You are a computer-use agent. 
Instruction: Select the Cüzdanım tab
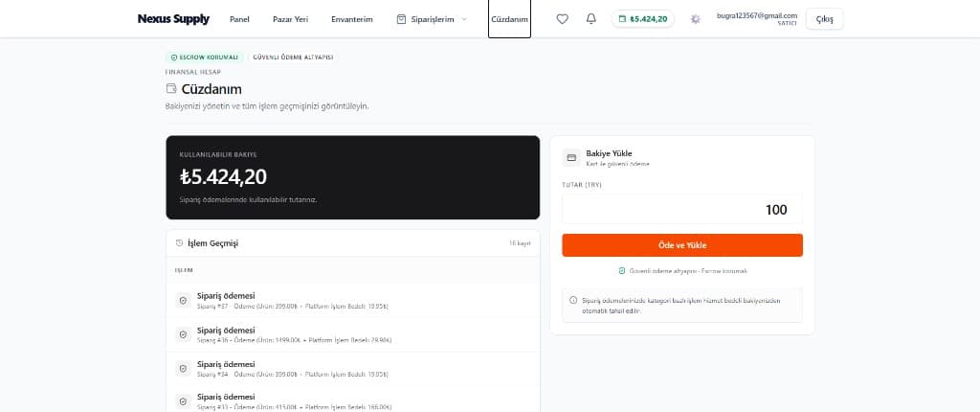(x=509, y=19)
